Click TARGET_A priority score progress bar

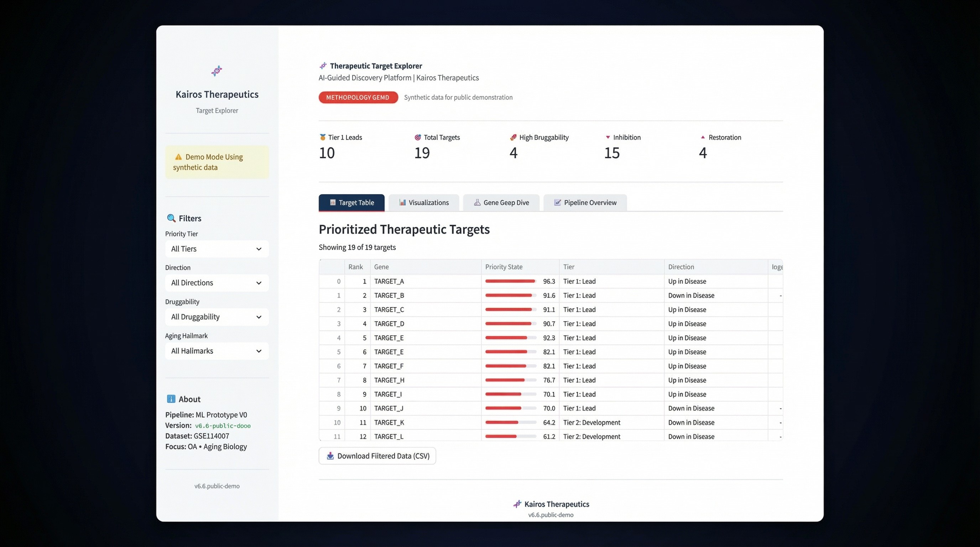point(510,281)
